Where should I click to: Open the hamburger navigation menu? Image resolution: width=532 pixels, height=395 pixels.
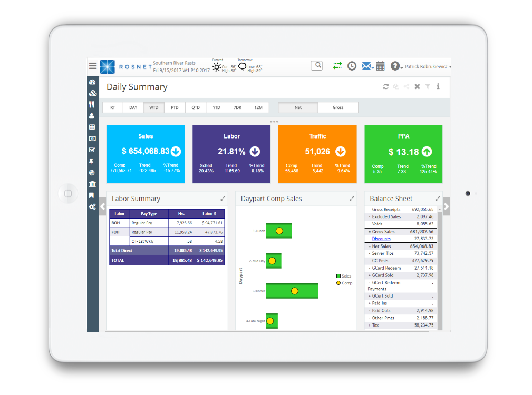click(93, 66)
